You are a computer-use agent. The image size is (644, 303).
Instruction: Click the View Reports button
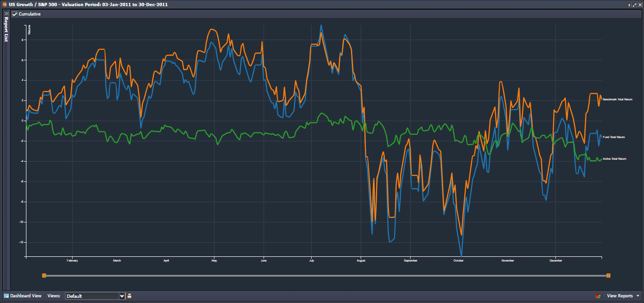[619, 296]
